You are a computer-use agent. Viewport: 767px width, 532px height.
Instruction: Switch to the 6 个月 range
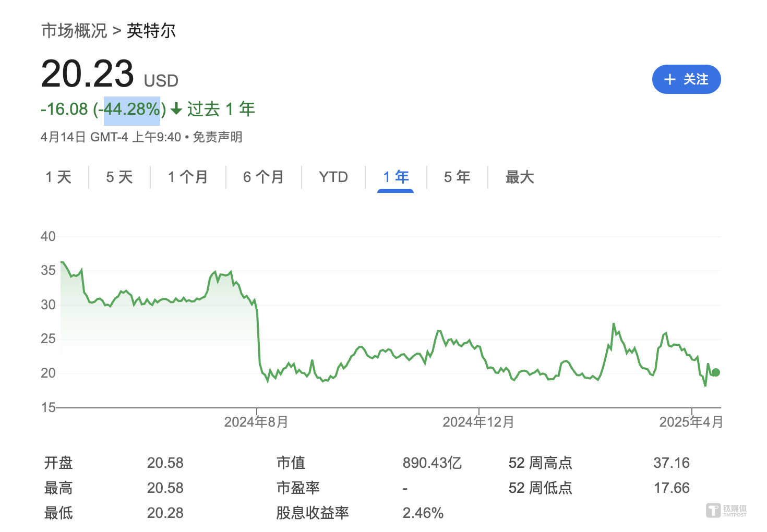point(263,177)
